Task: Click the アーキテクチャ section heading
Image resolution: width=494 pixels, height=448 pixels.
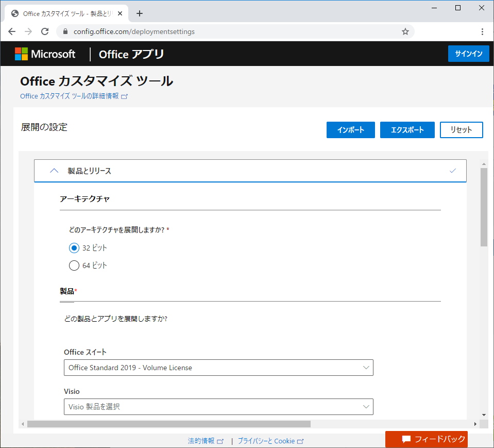Action: tap(85, 199)
